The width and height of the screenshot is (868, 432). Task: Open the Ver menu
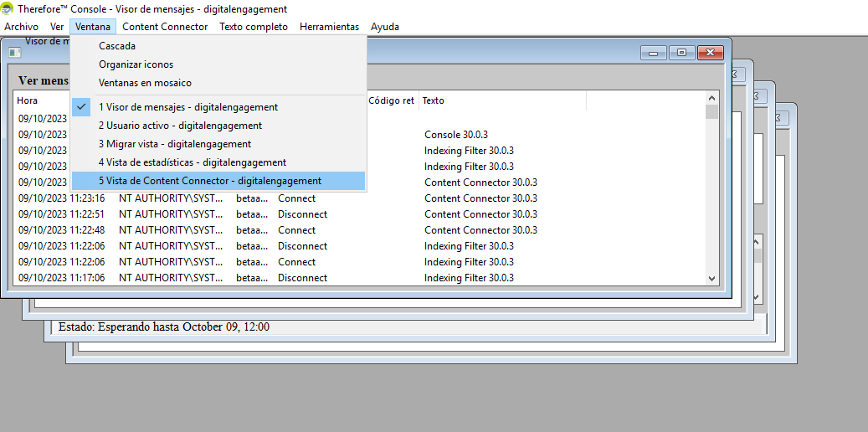click(56, 27)
